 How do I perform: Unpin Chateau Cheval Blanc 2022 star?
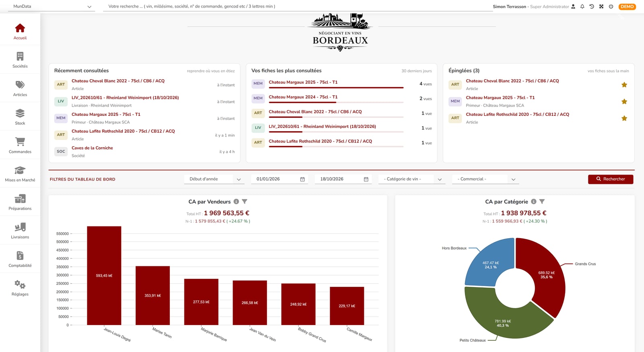pyautogui.click(x=624, y=85)
